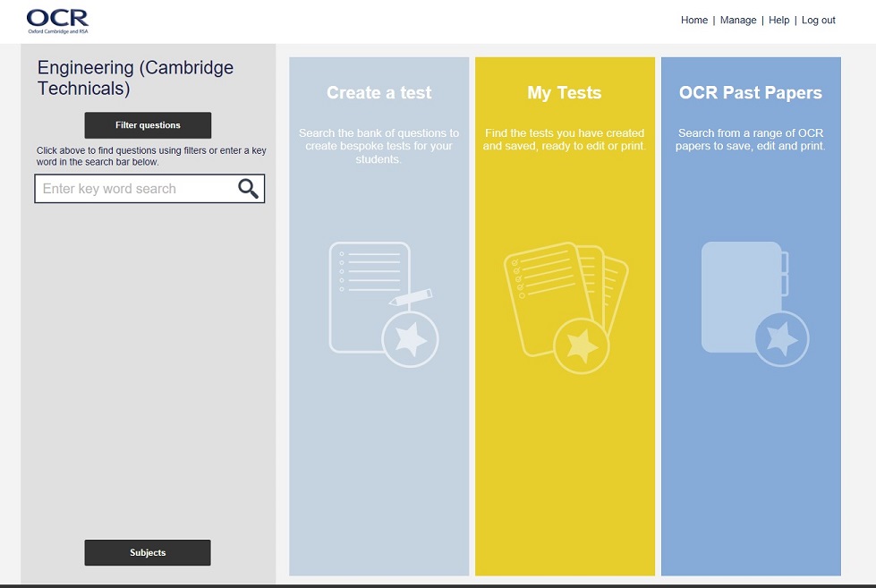Click 'Search the bank of questions' description
The height and width of the screenshot is (588, 876).
[x=378, y=146]
